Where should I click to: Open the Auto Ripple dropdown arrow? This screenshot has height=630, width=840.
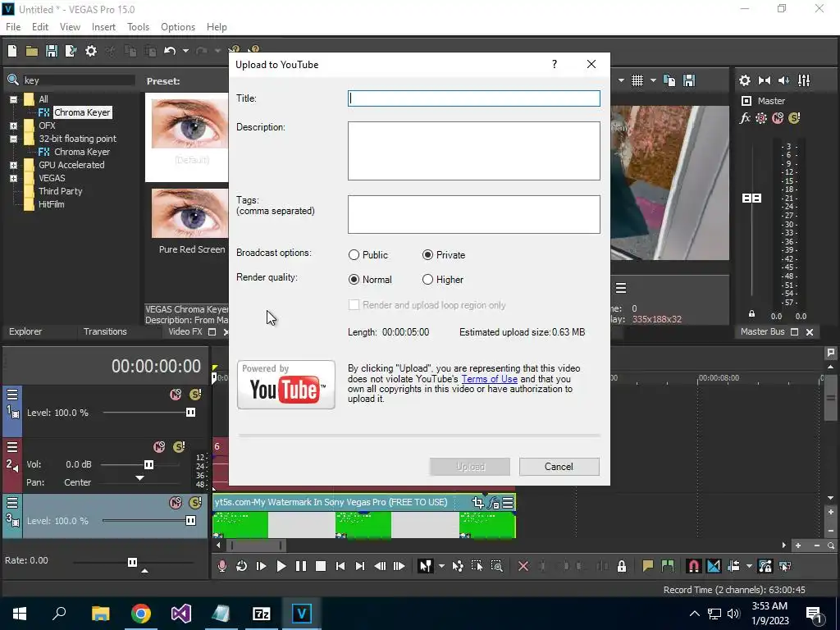tap(749, 566)
